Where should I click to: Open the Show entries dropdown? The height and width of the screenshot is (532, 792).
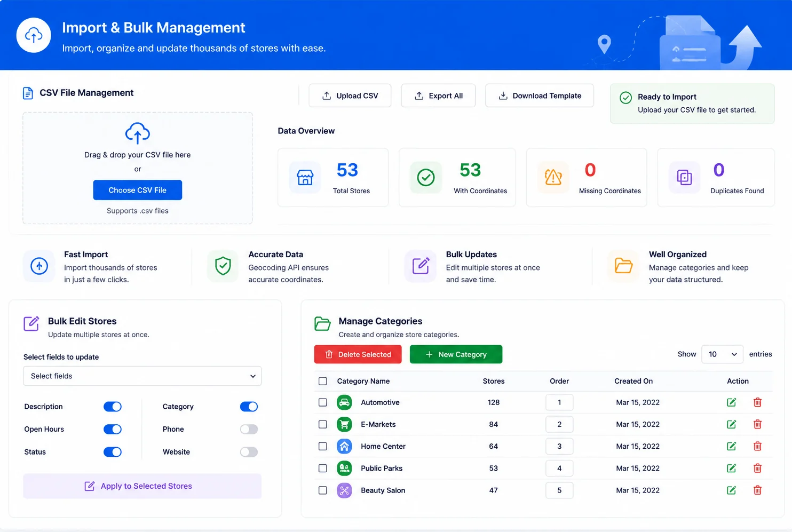coord(722,354)
